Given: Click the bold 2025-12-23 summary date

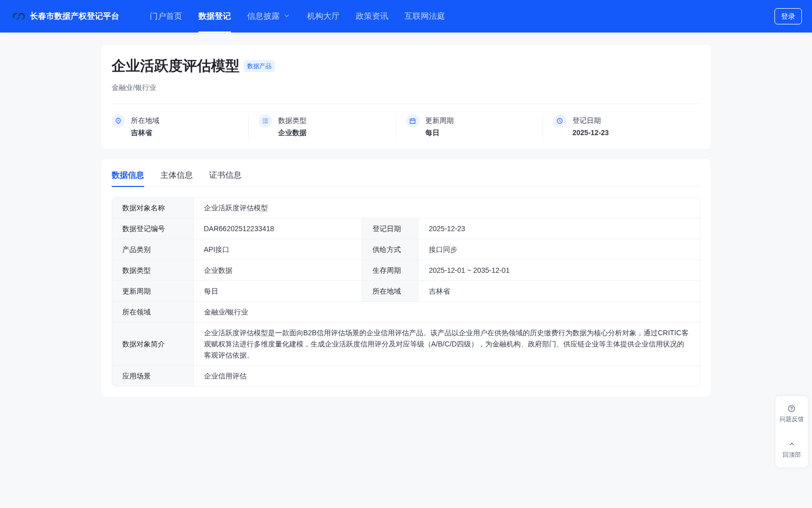Looking at the screenshot, I should click(x=591, y=133).
